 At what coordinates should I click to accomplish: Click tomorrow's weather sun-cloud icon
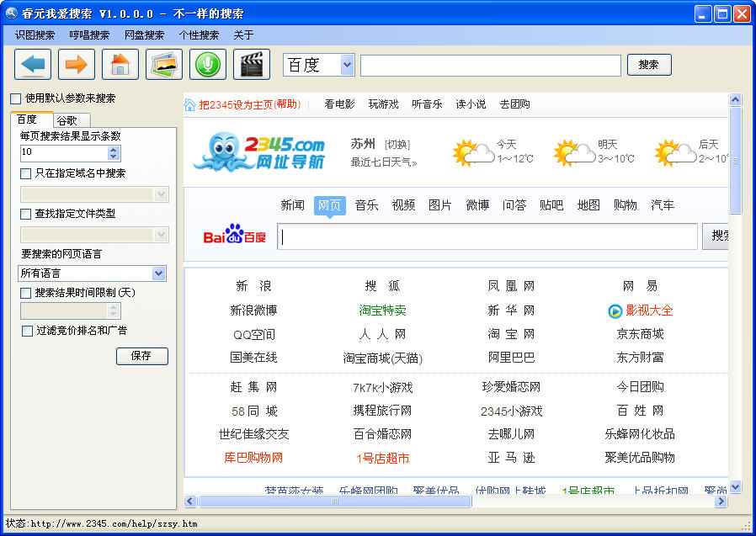coord(574,152)
